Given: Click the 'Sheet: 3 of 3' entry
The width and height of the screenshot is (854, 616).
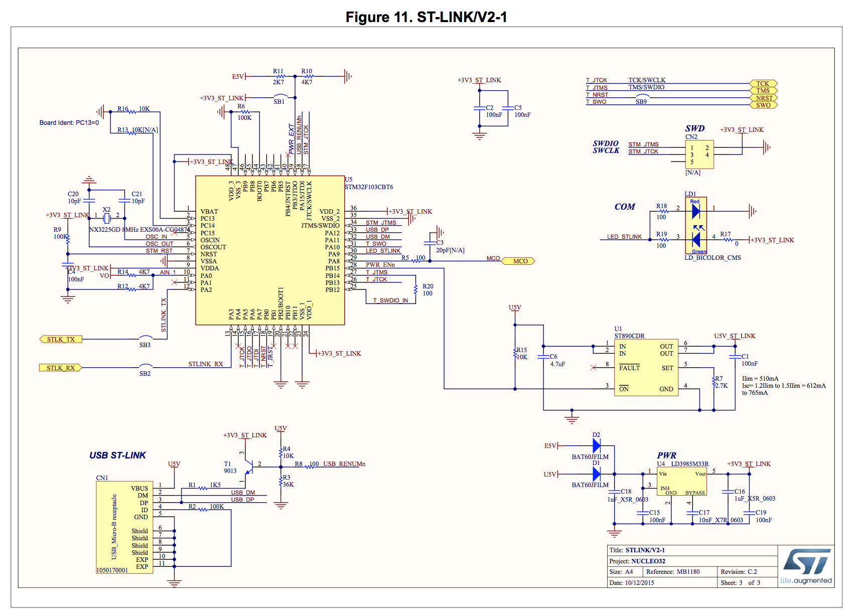Looking at the screenshot, I should 741,583.
